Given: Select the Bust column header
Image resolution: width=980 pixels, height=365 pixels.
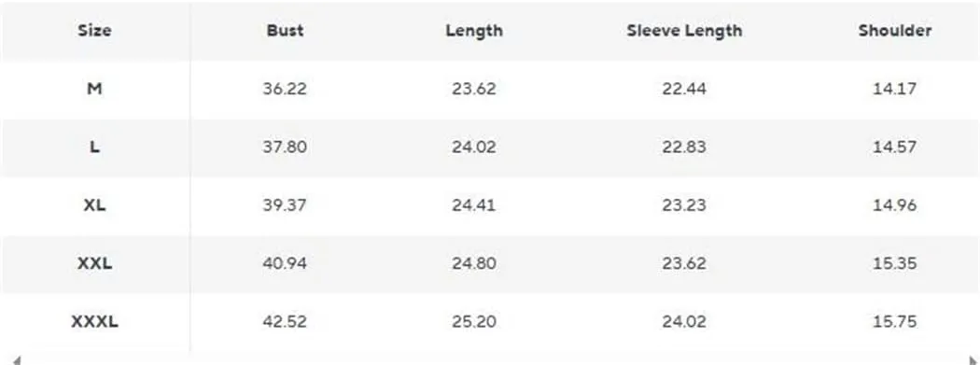Looking at the screenshot, I should [x=285, y=30].
